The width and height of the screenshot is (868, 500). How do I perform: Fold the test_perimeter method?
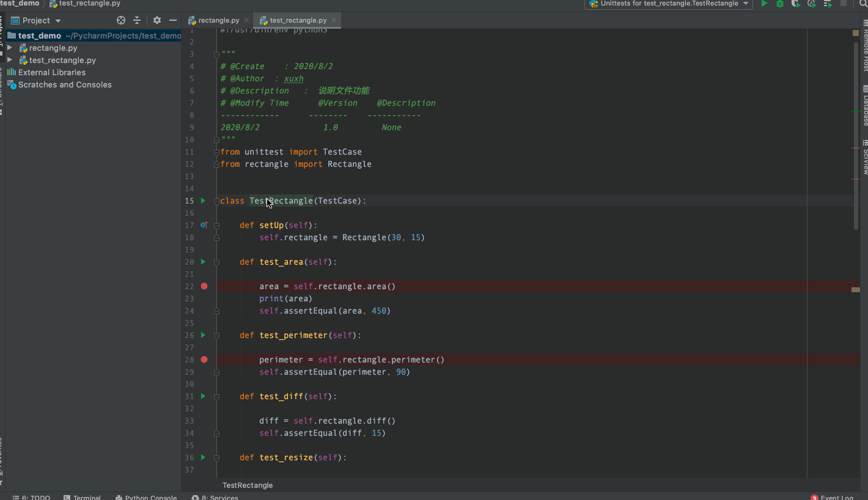(216, 336)
